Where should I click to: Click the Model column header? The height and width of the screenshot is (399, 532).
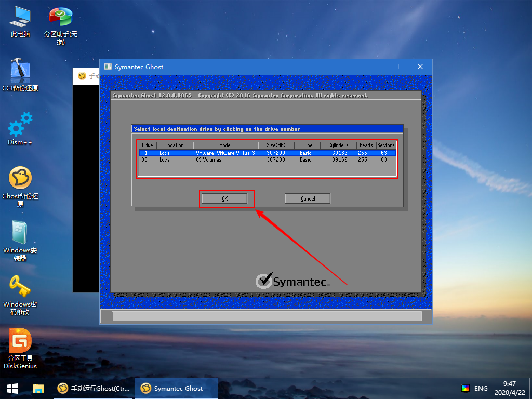225,145
